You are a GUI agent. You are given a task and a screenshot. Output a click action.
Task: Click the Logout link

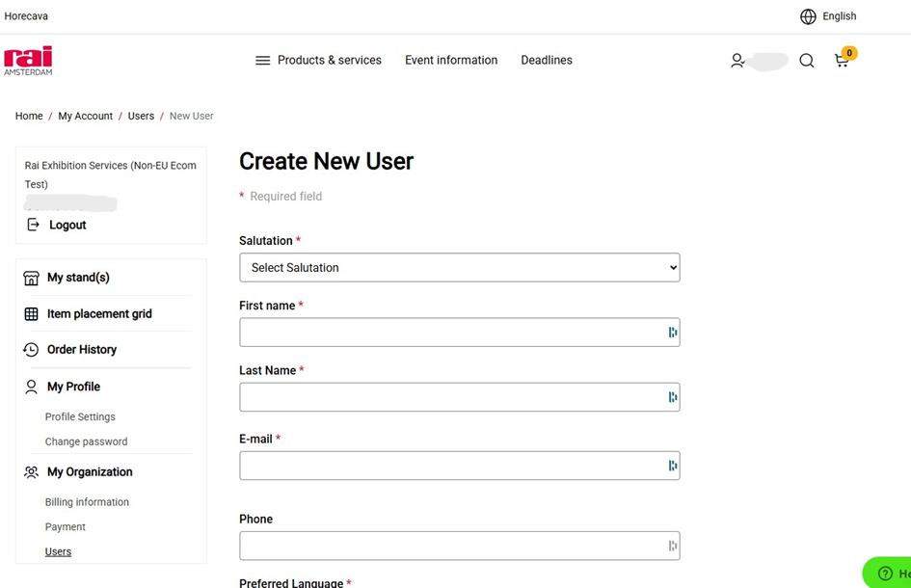pyautogui.click(x=67, y=226)
